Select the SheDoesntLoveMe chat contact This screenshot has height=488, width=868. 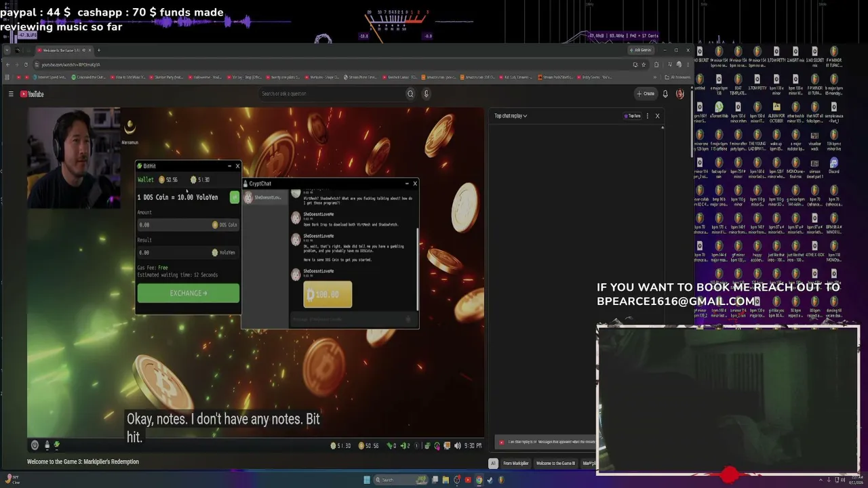coord(264,197)
